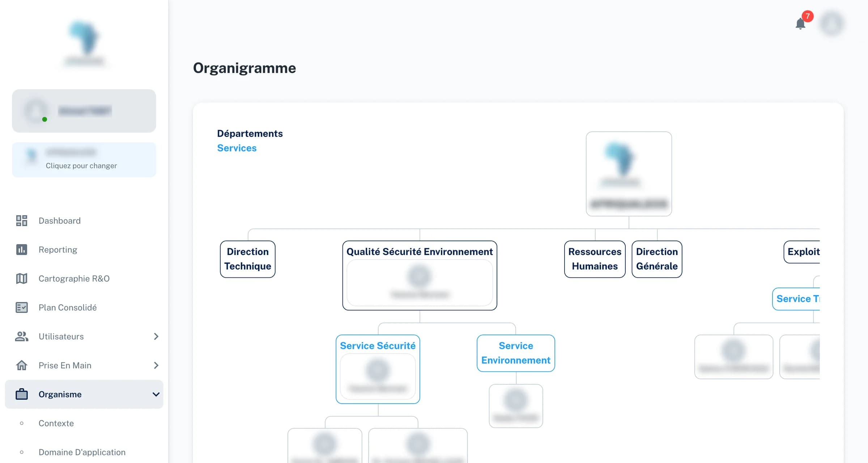Click the Organisme briefcase icon

[x=22, y=394]
